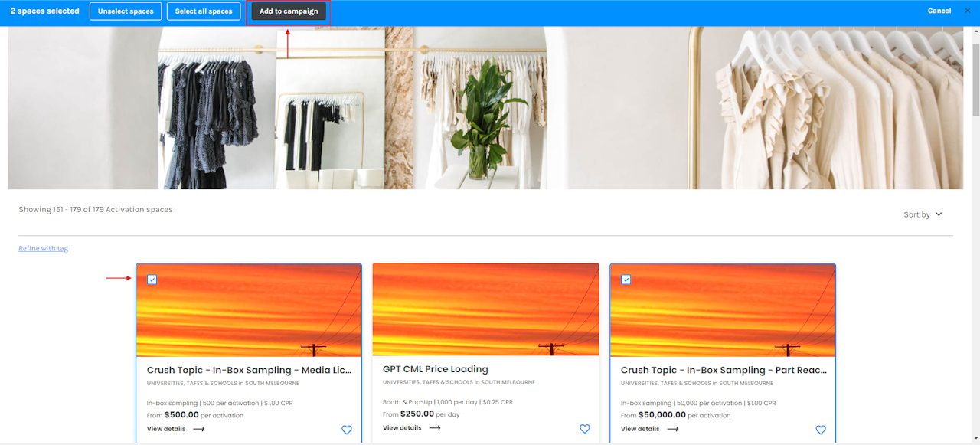Screen dimensions: 980x445
Task: Open Refine with tag link
Action: pyautogui.click(x=44, y=248)
